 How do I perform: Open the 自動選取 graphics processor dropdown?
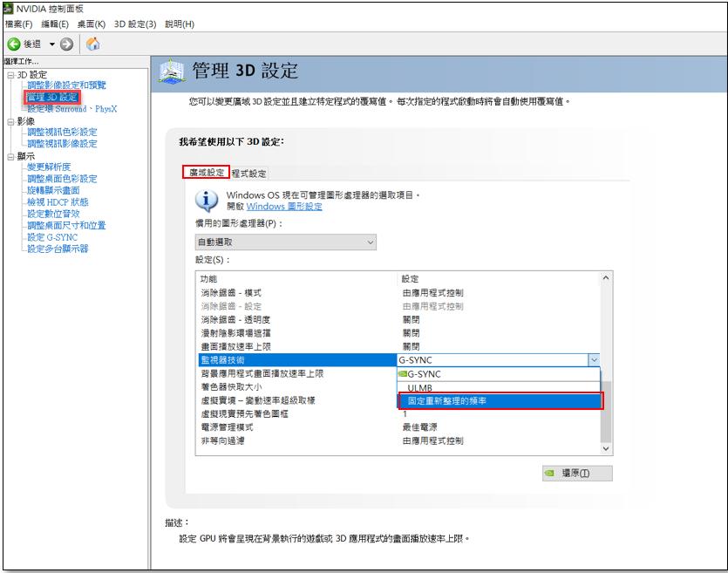tap(286, 242)
